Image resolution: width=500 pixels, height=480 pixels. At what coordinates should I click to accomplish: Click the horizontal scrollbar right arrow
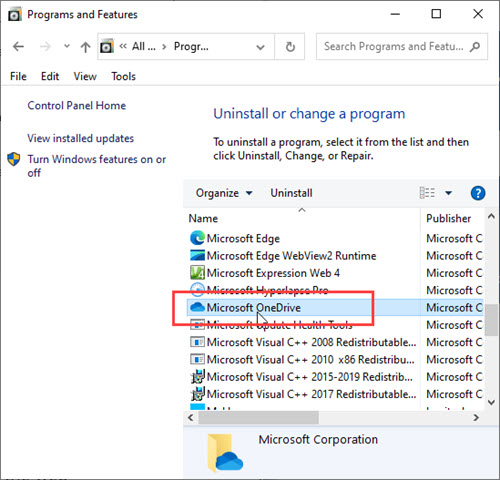476,417
